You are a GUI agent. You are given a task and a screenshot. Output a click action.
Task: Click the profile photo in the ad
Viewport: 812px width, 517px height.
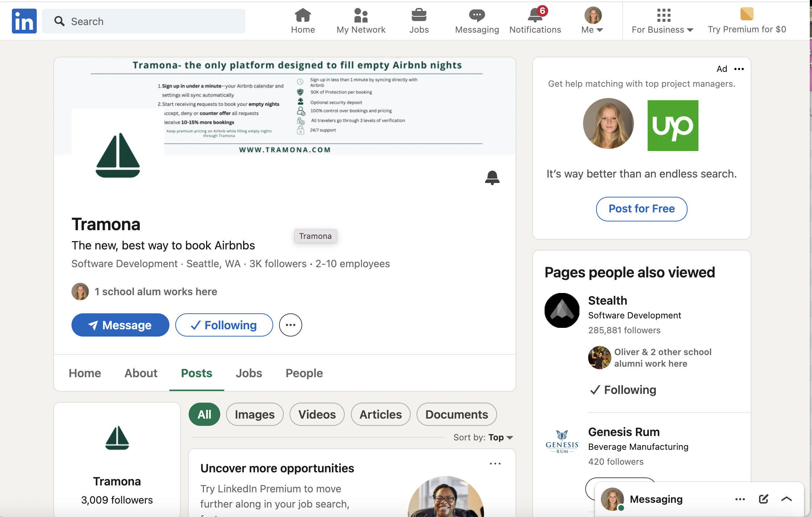click(x=608, y=123)
